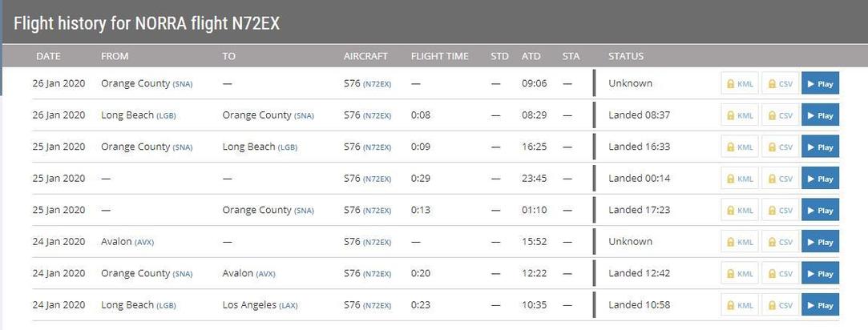Click KML lock for Los Angeles flight
This screenshot has height=330, width=868.
(x=740, y=304)
